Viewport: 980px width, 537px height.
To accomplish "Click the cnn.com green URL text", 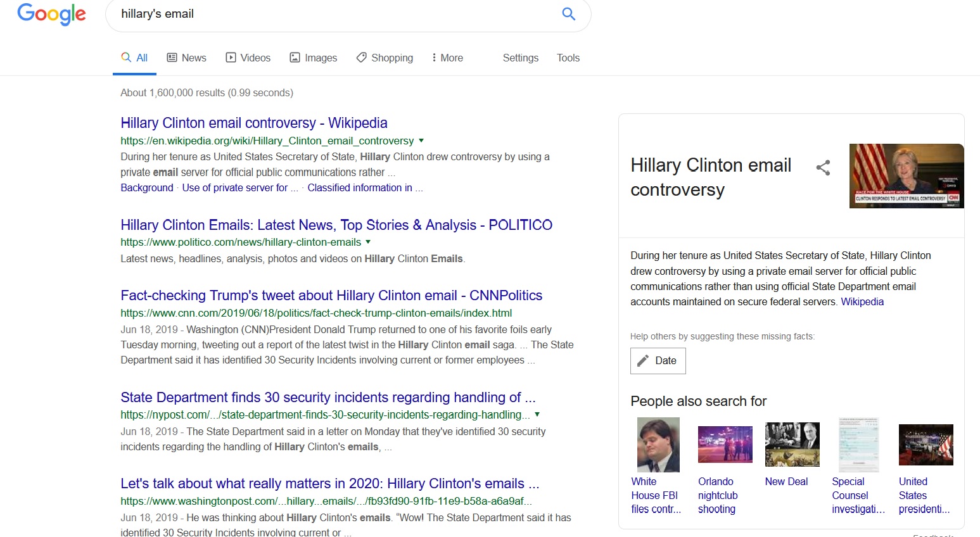I will point(316,313).
